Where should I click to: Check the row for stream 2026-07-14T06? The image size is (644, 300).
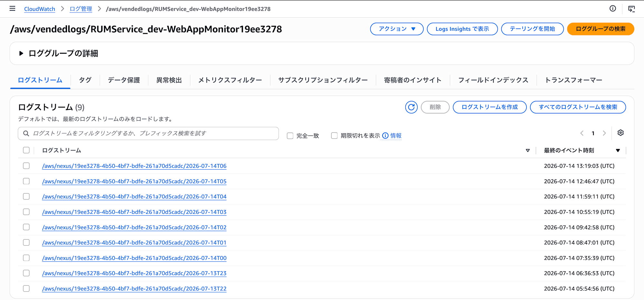(26, 166)
